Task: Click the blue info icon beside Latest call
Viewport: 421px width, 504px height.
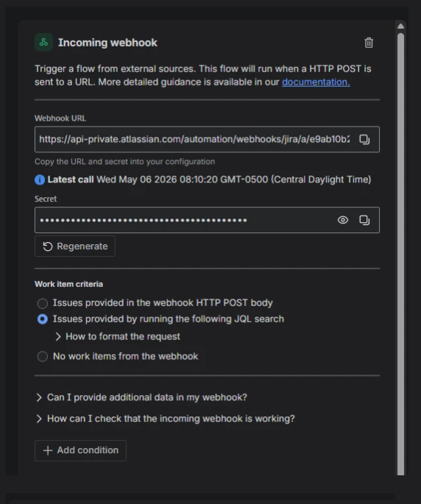Action: click(40, 180)
